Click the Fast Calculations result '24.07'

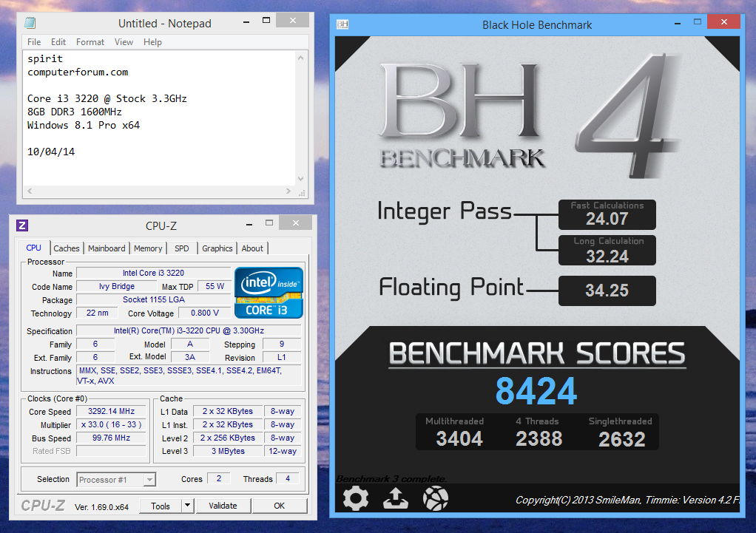click(607, 219)
